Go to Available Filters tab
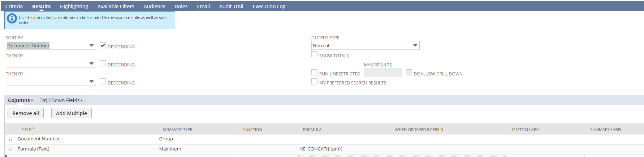 point(116,6)
